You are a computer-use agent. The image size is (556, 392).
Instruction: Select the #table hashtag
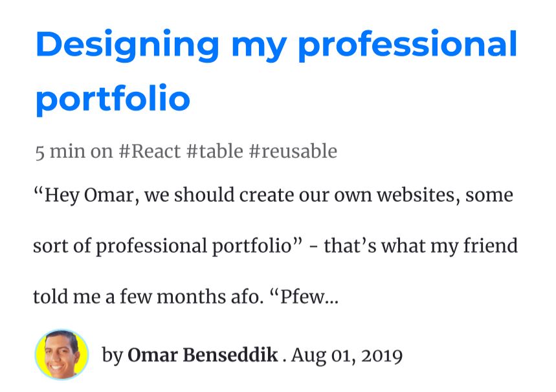pyautogui.click(x=214, y=151)
